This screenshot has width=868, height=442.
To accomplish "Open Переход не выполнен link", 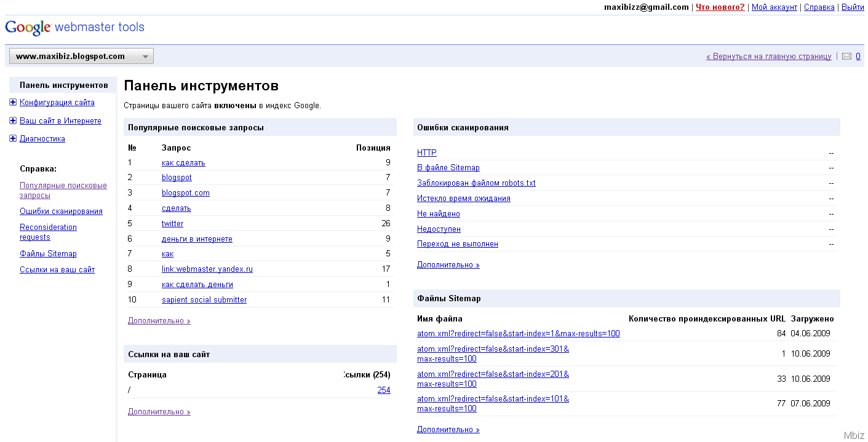I will (x=458, y=244).
